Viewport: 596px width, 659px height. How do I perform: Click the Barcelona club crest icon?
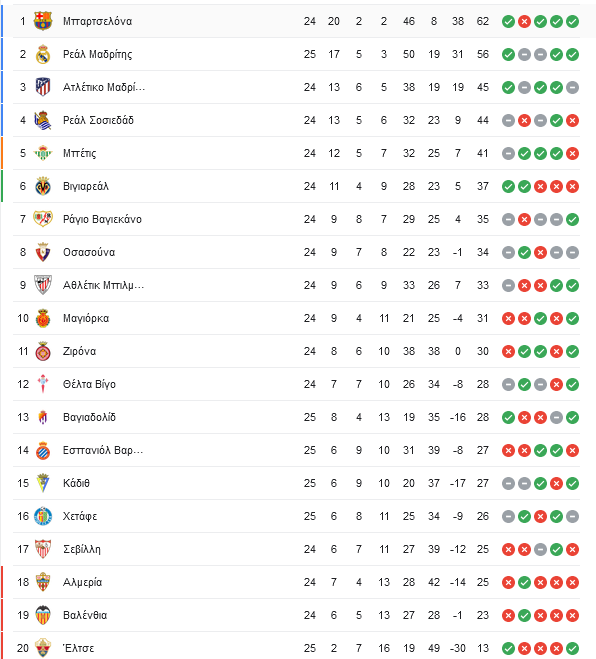pos(43,21)
